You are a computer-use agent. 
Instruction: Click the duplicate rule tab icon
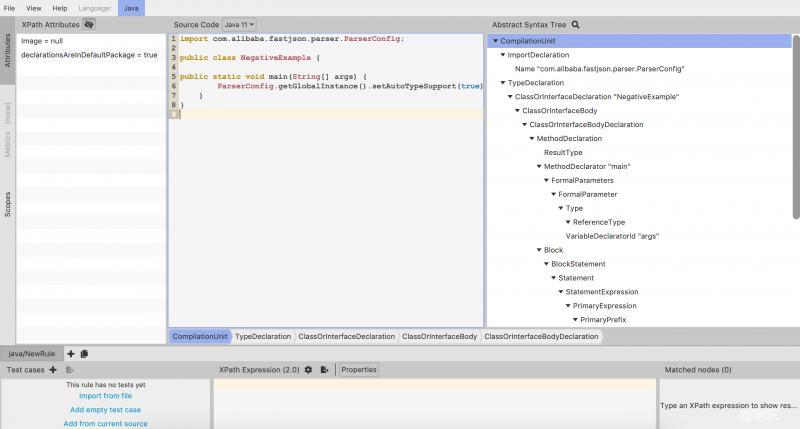[84, 354]
